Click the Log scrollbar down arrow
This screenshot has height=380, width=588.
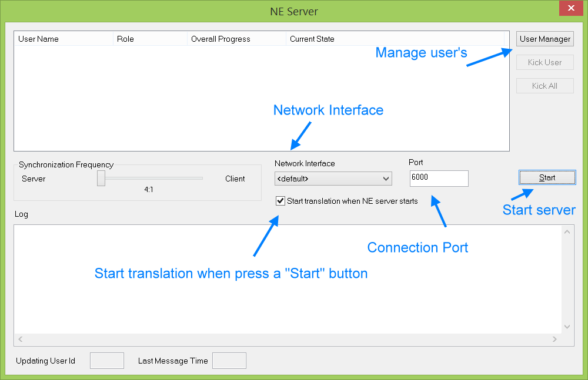point(567,327)
